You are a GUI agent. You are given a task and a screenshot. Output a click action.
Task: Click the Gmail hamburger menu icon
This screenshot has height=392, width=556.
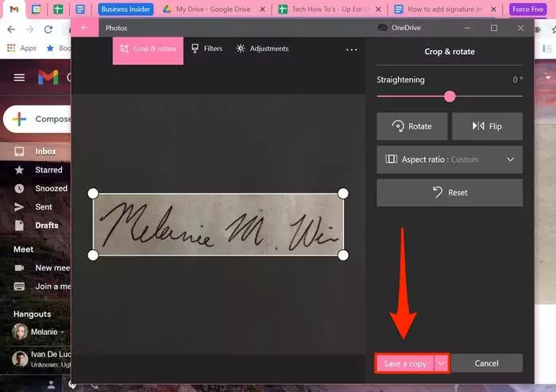[20, 78]
